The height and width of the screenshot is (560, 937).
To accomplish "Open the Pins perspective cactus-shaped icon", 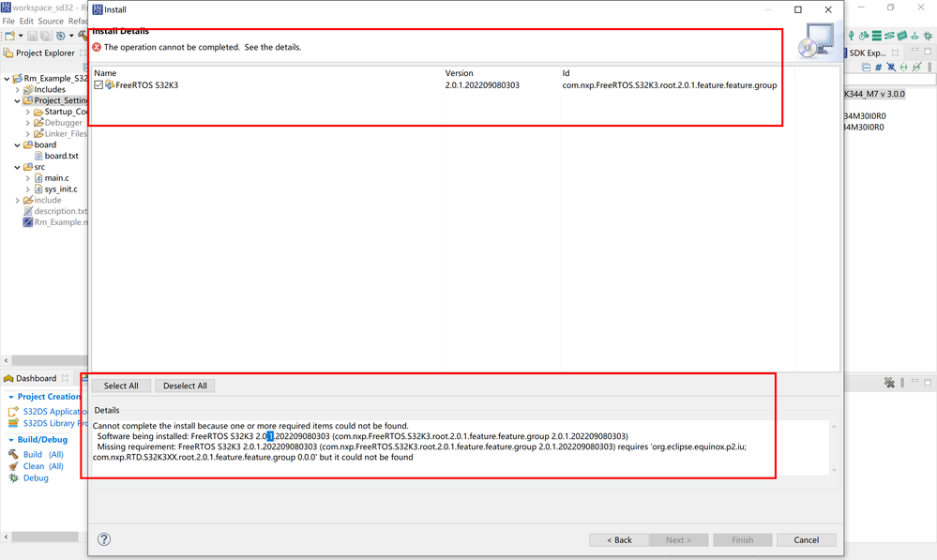I will [x=851, y=36].
